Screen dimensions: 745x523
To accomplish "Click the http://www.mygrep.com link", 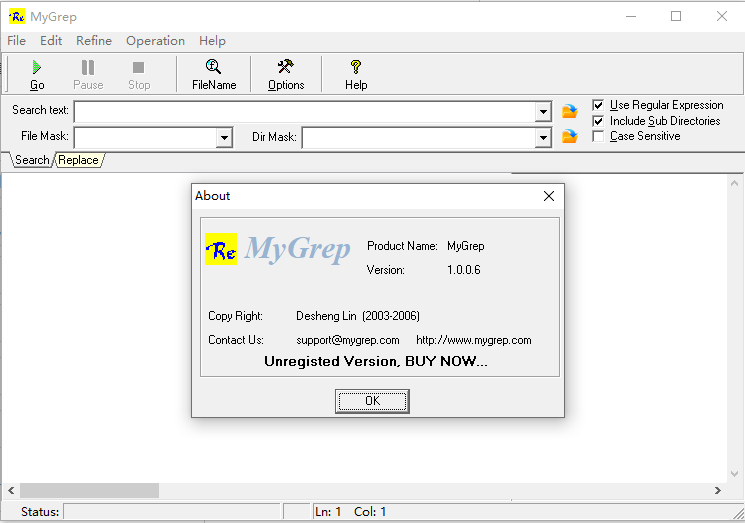I will 474,340.
